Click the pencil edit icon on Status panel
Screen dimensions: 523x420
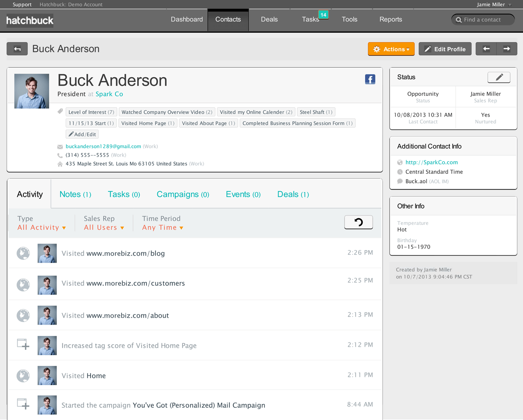[x=499, y=77]
